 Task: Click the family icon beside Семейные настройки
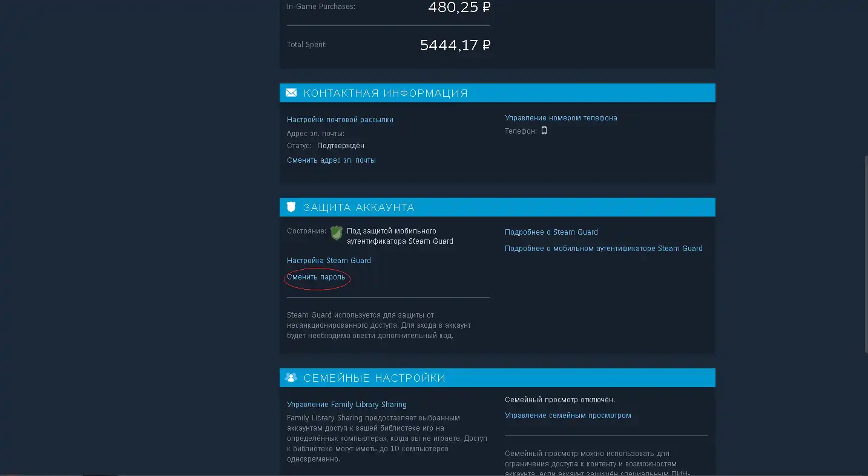click(291, 378)
